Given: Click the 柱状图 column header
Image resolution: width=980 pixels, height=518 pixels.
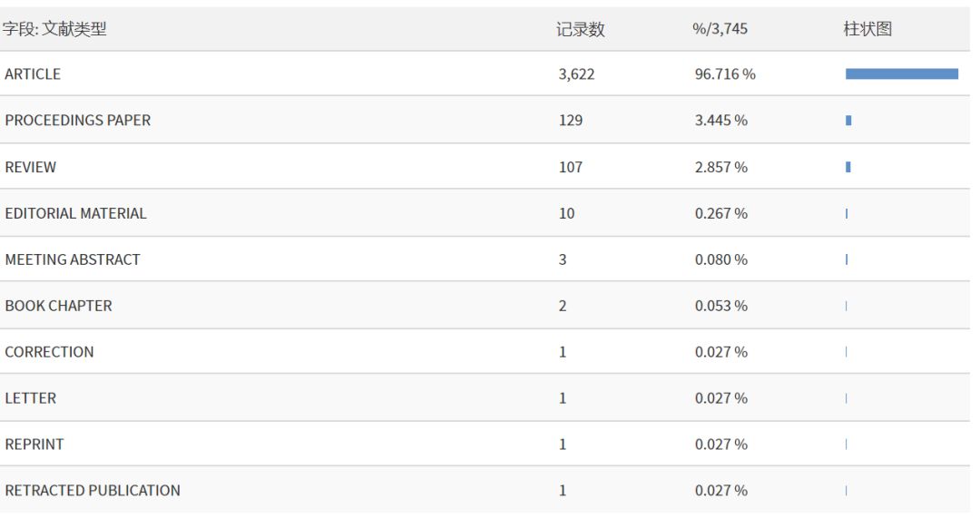Looking at the screenshot, I should pos(867,29).
